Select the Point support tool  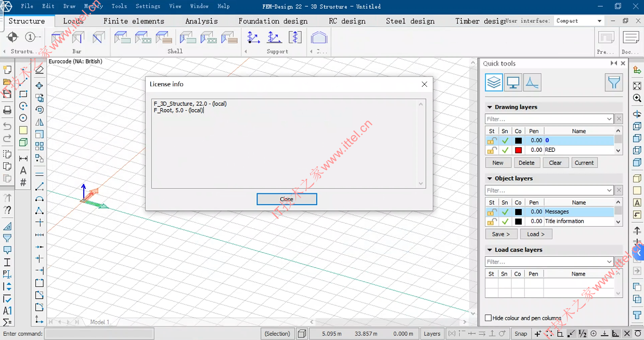(254, 38)
